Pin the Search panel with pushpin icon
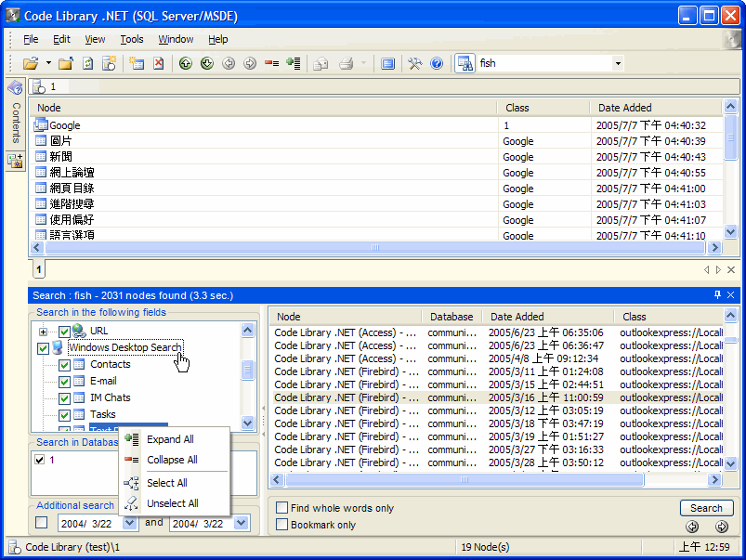The image size is (746, 560). (717, 295)
